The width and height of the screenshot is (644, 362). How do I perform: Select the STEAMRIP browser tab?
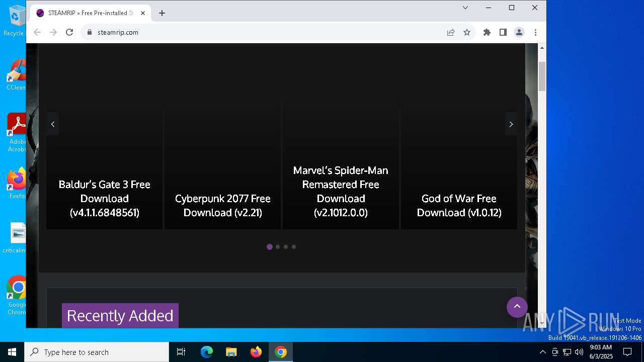pyautogui.click(x=91, y=13)
